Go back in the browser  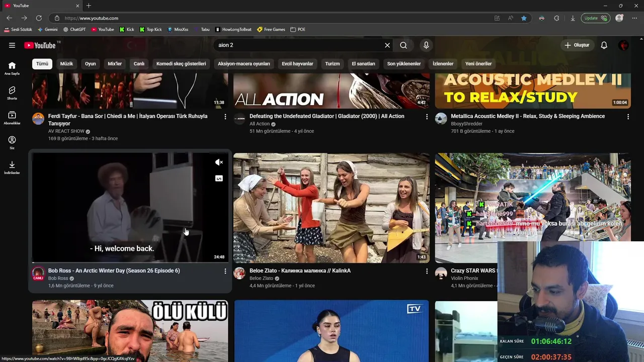tap(9, 18)
